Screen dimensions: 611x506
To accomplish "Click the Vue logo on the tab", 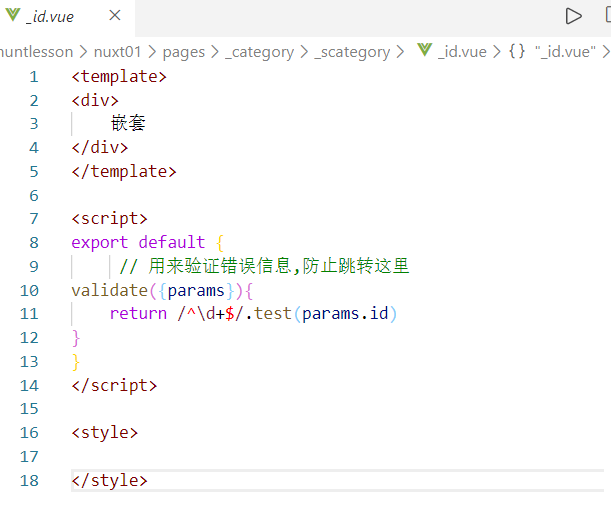I will (13, 16).
